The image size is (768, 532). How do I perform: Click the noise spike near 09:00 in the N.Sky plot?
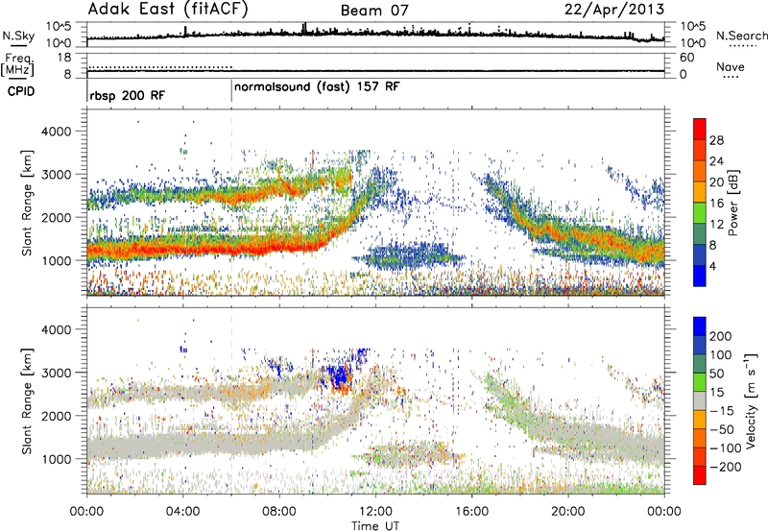(304, 29)
